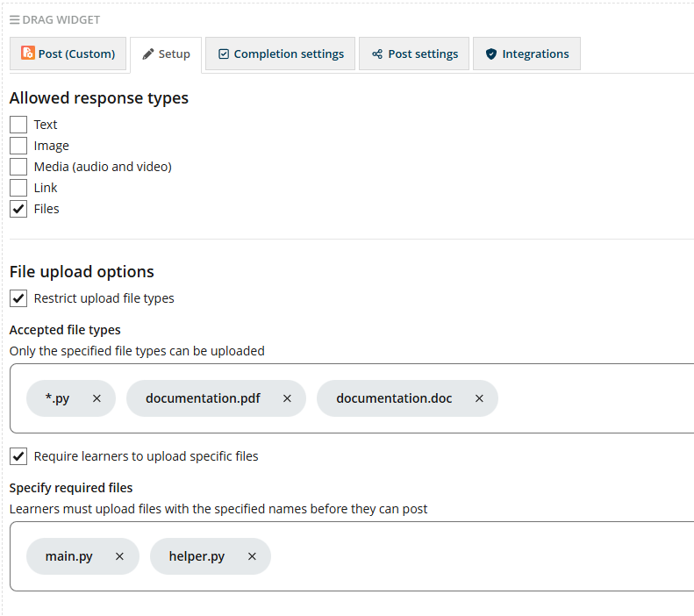Remove main.py from required files
Screen dimensions: 694x616
click(x=119, y=556)
